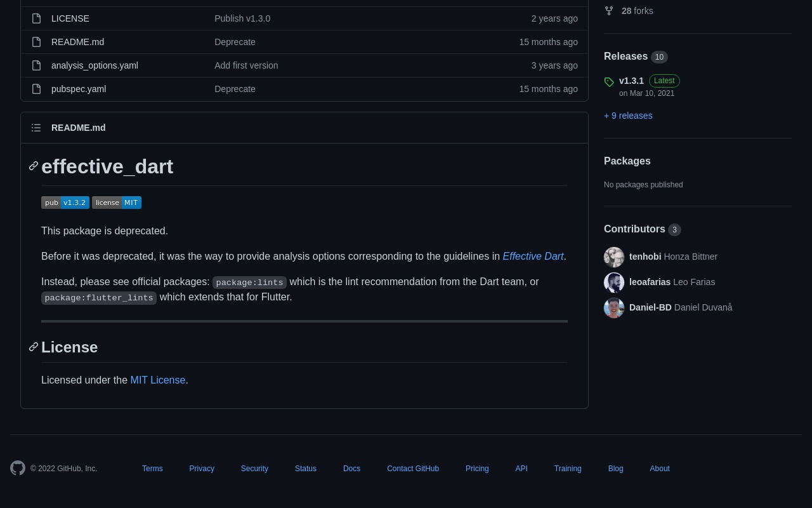Open the Pricing footer link
This screenshot has height=508, width=812.
point(477,469)
